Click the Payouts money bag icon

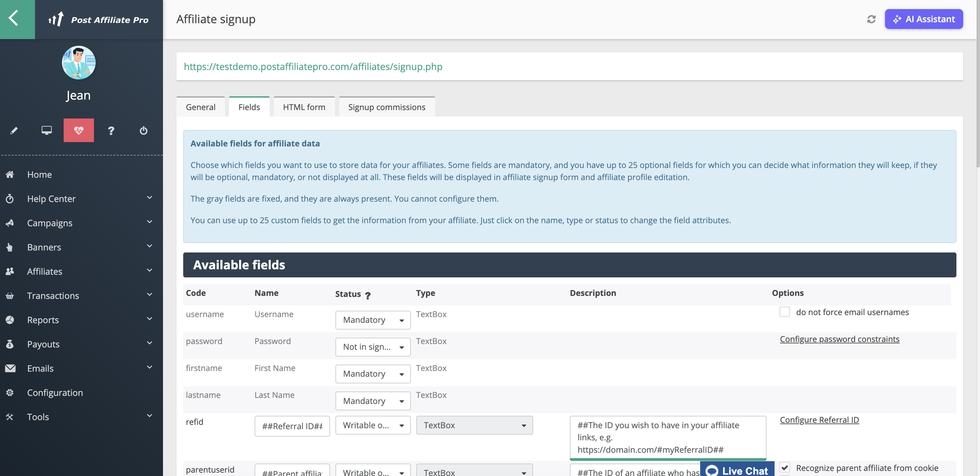10,344
